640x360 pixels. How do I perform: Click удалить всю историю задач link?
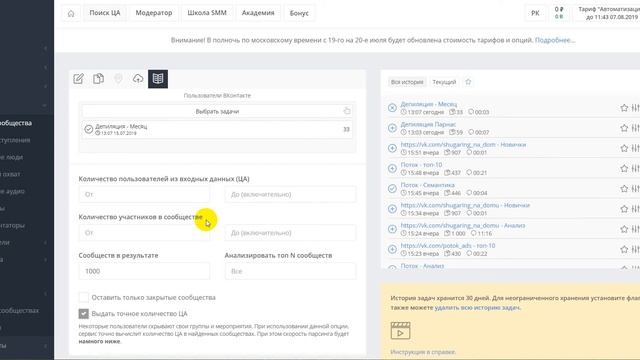tap(477, 308)
